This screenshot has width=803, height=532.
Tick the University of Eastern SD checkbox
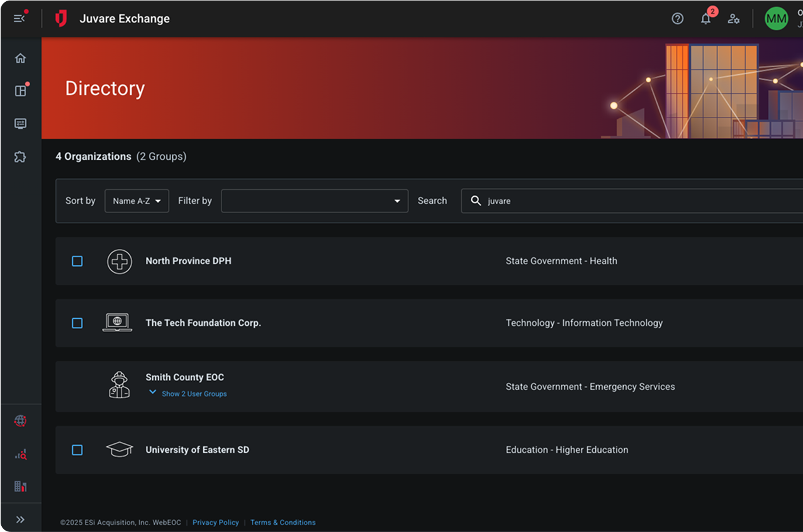pyautogui.click(x=77, y=450)
